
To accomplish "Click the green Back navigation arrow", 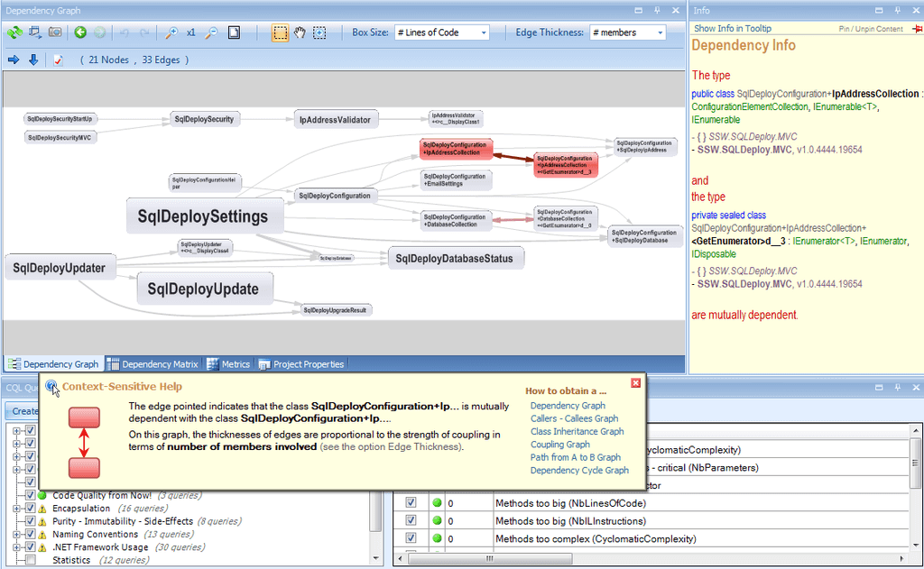I will click(x=79, y=32).
